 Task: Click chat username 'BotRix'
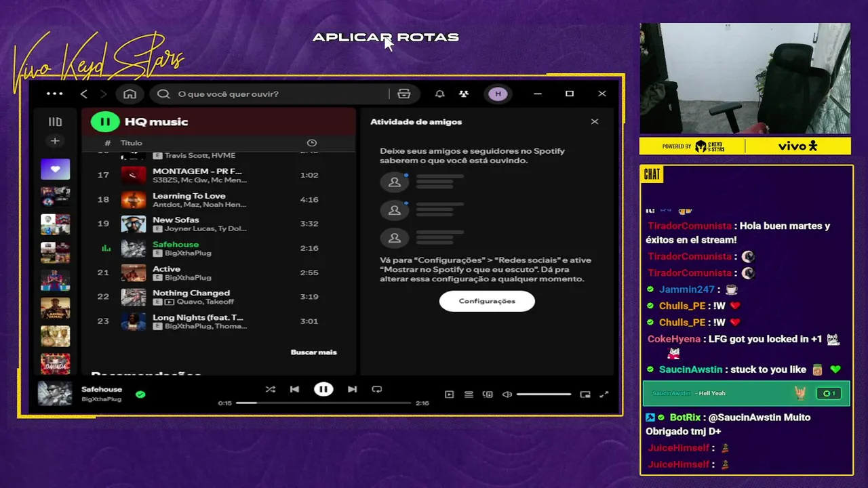click(x=685, y=418)
